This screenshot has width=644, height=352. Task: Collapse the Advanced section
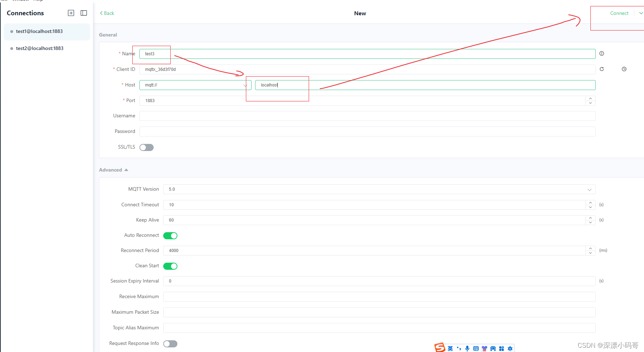coord(126,169)
